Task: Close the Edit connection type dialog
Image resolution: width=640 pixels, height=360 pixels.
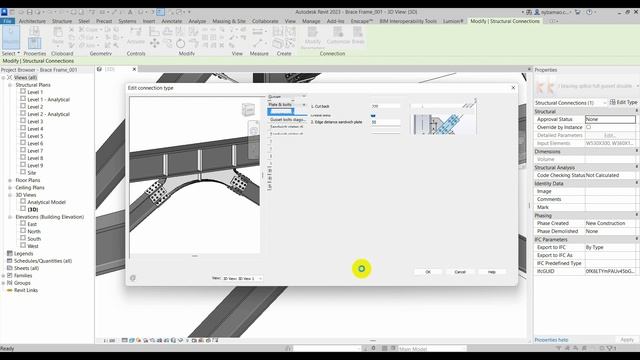Action: point(513,88)
